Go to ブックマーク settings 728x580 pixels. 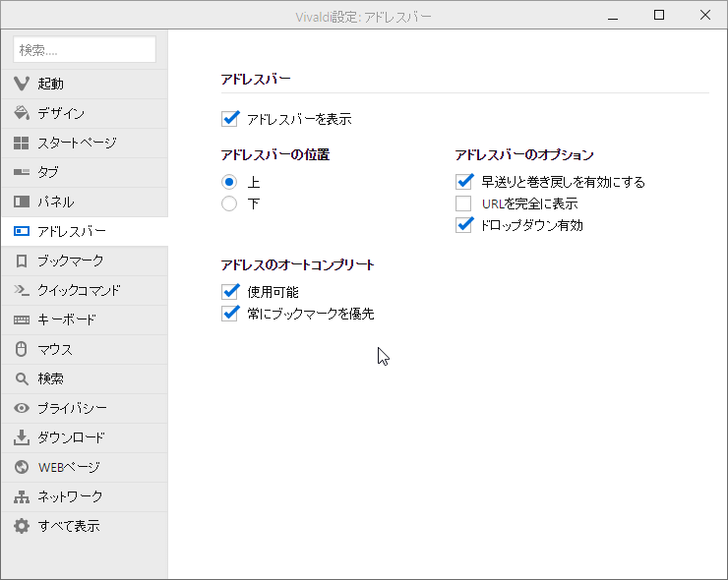point(85,261)
